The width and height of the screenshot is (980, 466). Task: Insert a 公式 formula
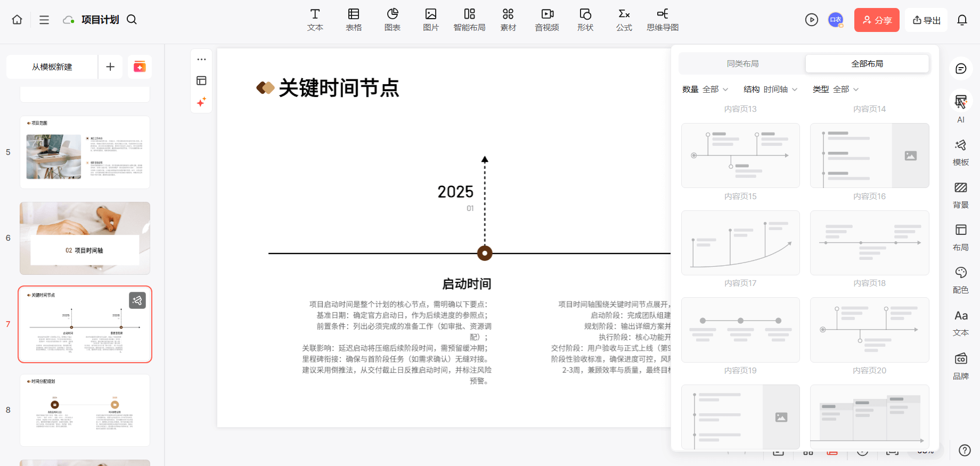[x=624, y=20]
